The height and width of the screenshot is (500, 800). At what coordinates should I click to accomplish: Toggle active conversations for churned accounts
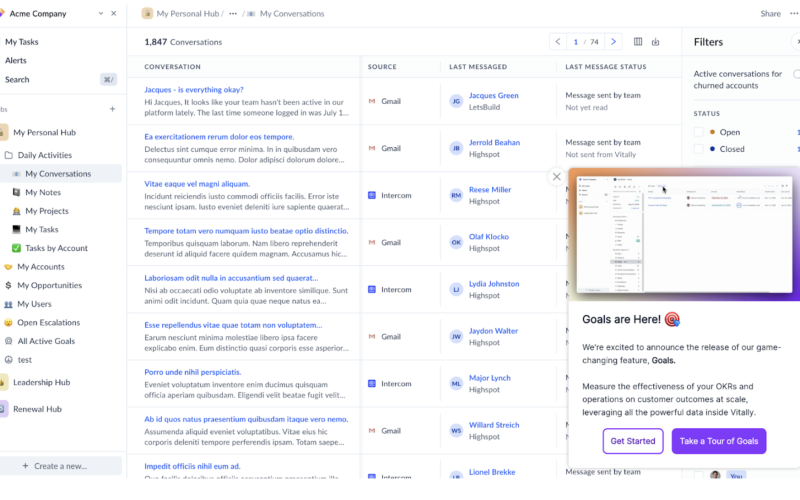click(x=796, y=74)
